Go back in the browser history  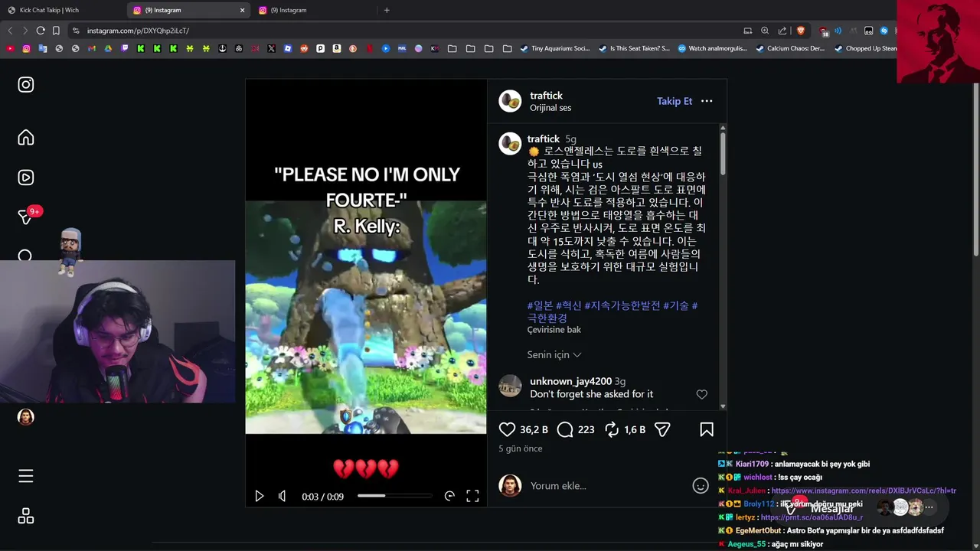point(10,31)
